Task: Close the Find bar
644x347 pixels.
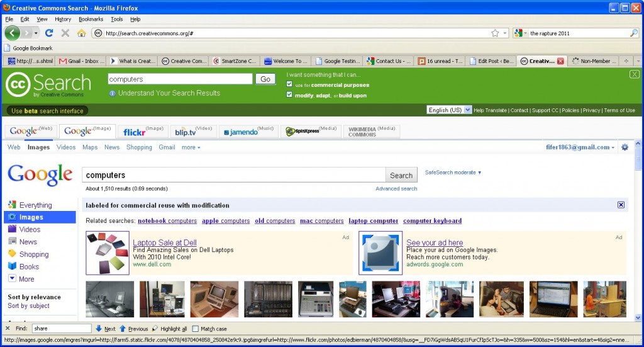Action: pos(8,328)
